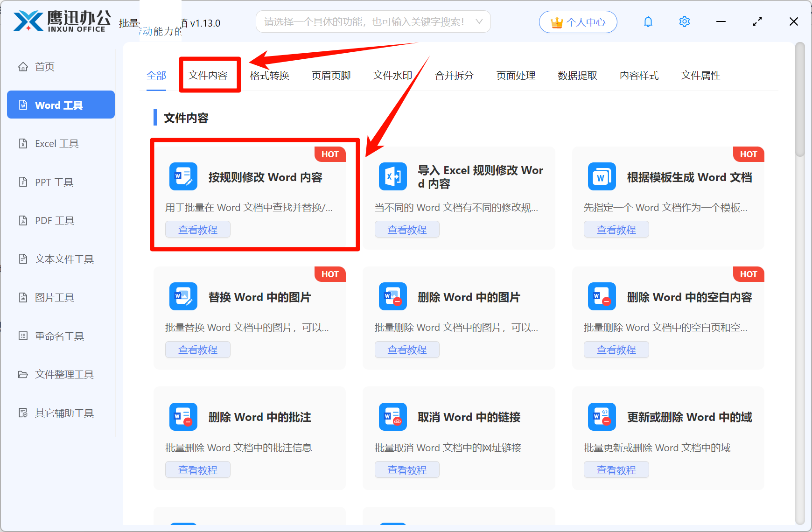
Task: Open the 个人中心 panel
Action: [578, 21]
